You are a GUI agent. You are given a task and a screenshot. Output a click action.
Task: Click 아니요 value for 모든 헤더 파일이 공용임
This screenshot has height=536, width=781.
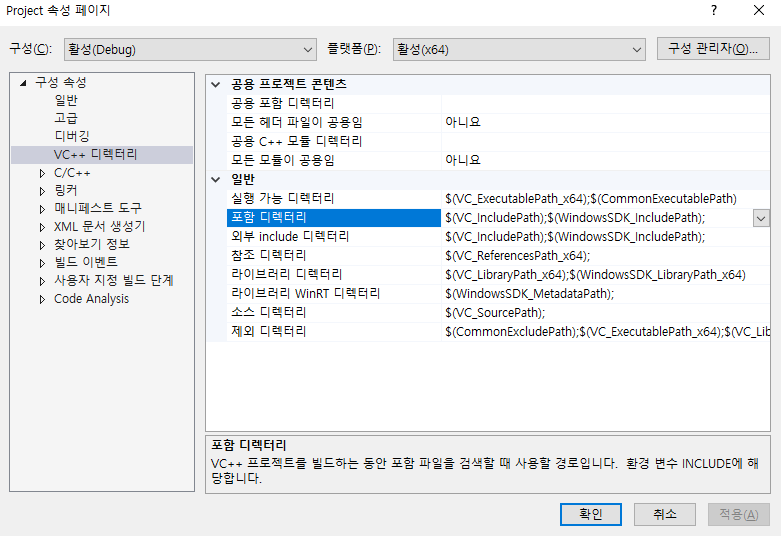pyautogui.click(x=606, y=122)
